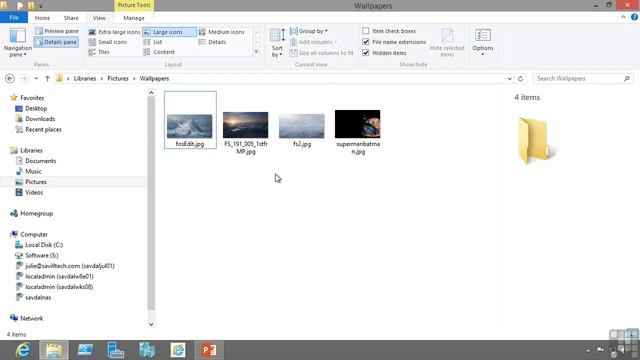Click Libraries in the address path
Screen dimensions: 640x360
coord(85,78)
